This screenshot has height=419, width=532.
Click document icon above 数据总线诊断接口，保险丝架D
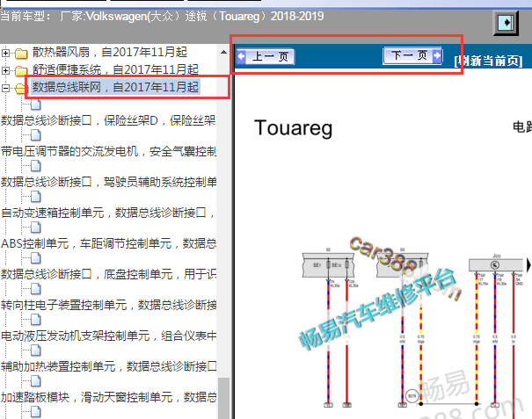pos(36,105)
